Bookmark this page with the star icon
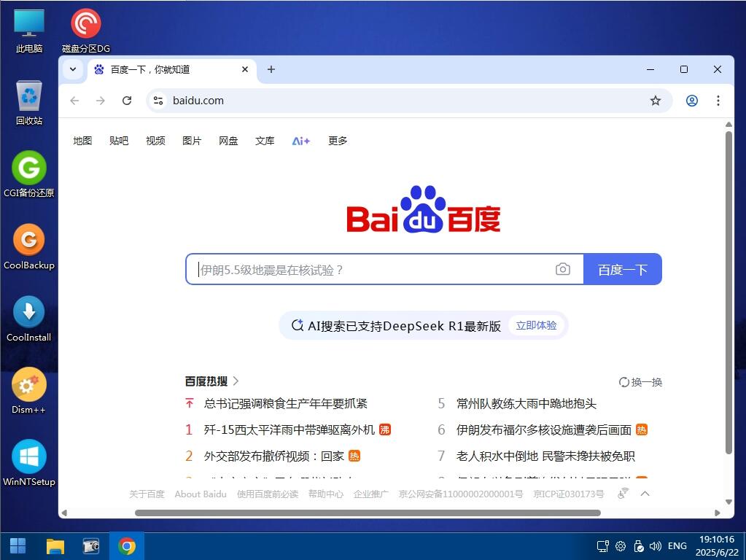Screen dimensions: 746x560 (x=656, y=101)
